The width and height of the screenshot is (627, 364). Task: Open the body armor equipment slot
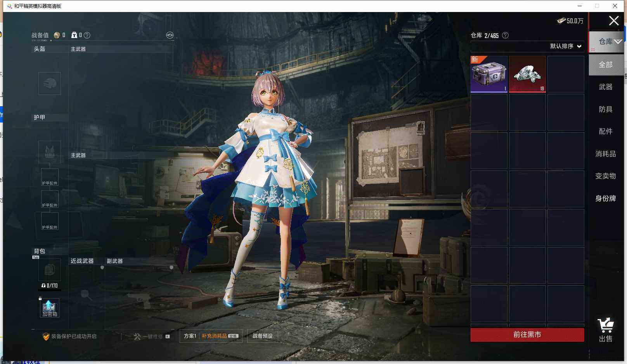[x=50, y=152]
